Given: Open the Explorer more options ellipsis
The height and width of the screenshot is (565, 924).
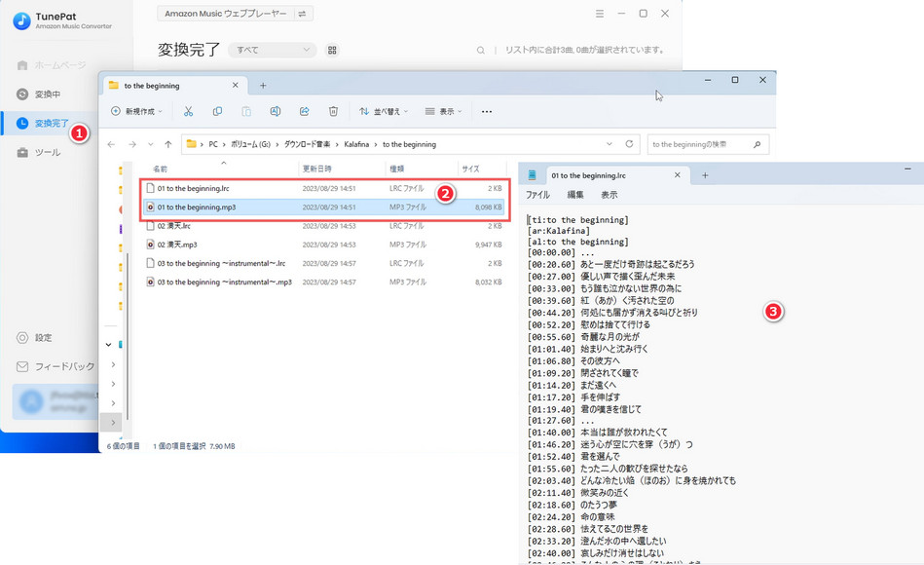Looking at the screenshot, I should coord(486,111).
